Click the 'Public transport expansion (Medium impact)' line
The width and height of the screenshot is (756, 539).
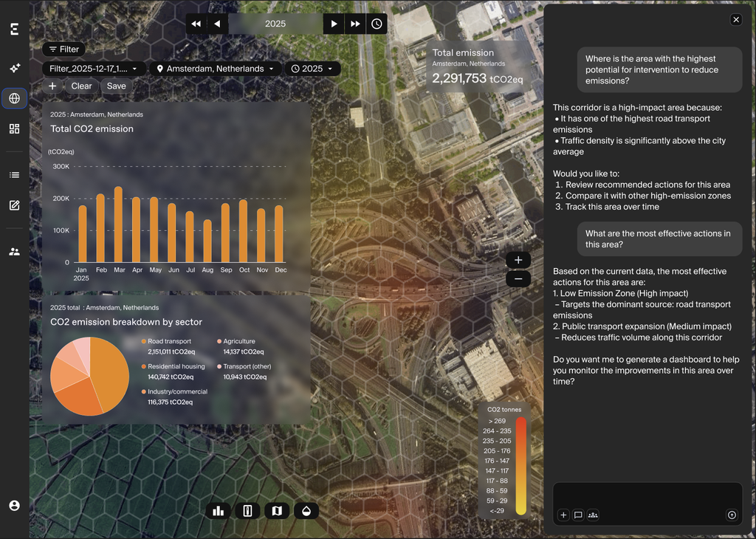click(x=642, y=326)
